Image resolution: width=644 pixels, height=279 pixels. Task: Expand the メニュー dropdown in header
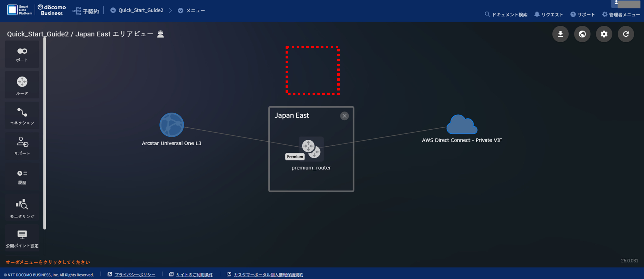pyautogui.click(x=180, y=10)
